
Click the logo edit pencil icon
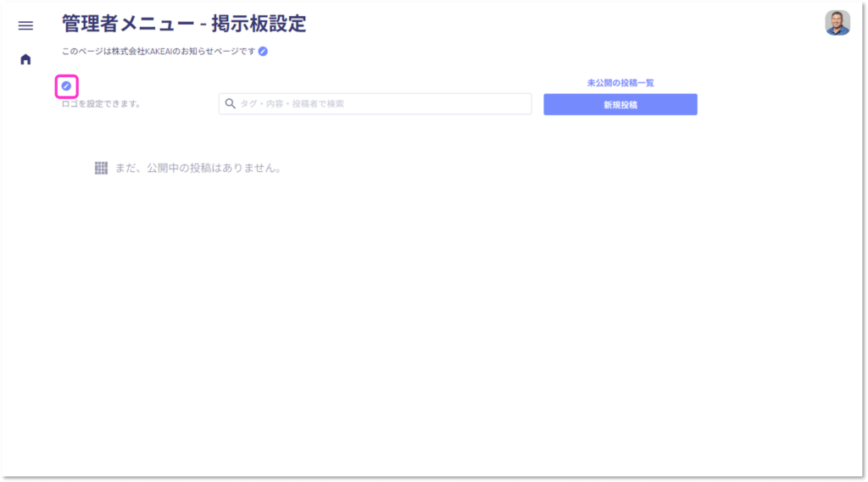click(66, 86)
